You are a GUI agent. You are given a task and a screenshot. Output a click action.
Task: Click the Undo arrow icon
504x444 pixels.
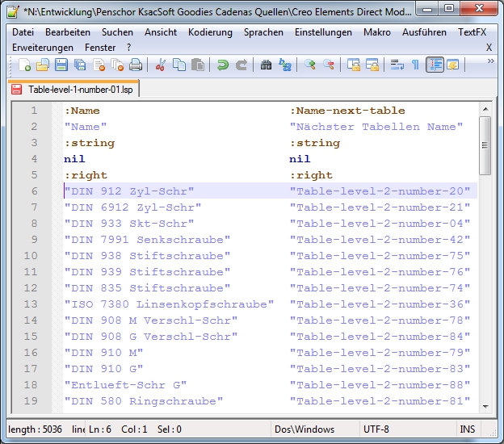point(223,65)
